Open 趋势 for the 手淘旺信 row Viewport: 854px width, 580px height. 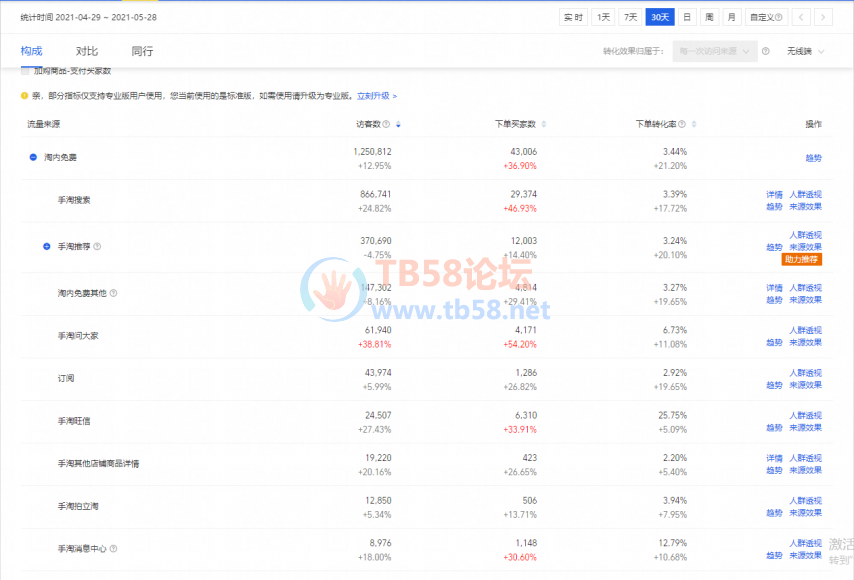774,428
